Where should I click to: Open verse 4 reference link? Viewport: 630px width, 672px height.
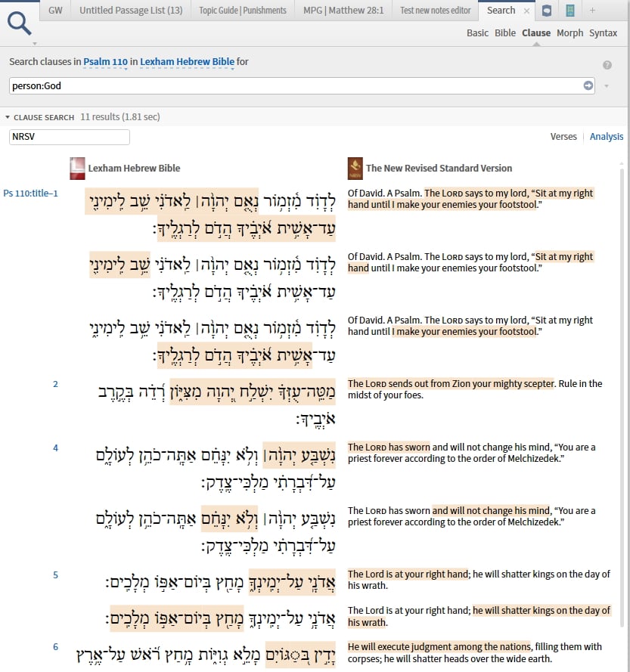click(55, 447)
